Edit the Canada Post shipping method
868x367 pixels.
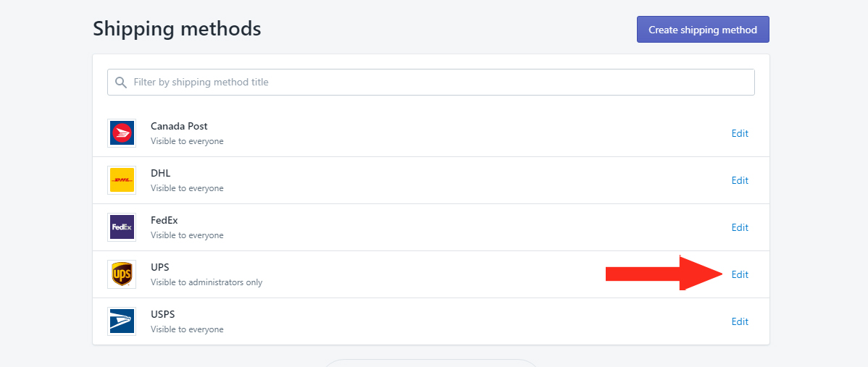pos(740,133)
